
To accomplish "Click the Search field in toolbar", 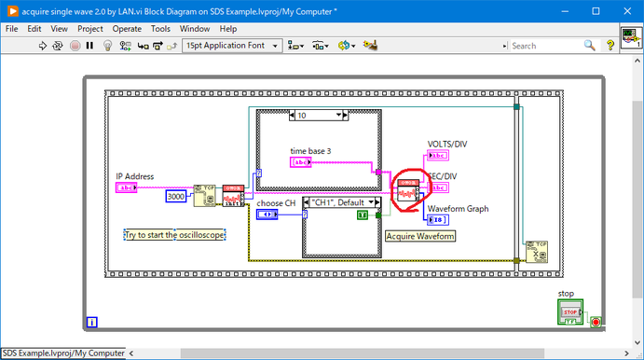I will [x=546, y=46].
